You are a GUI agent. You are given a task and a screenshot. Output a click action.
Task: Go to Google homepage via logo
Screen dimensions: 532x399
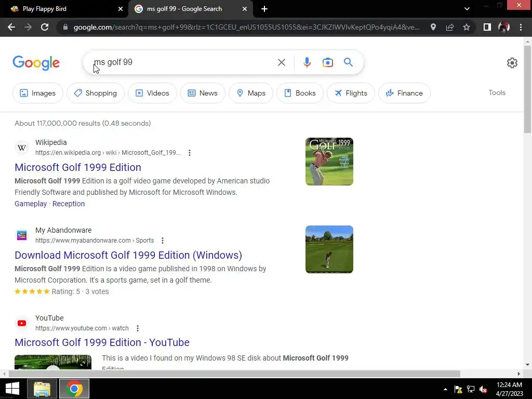click(x=36, y=63)
